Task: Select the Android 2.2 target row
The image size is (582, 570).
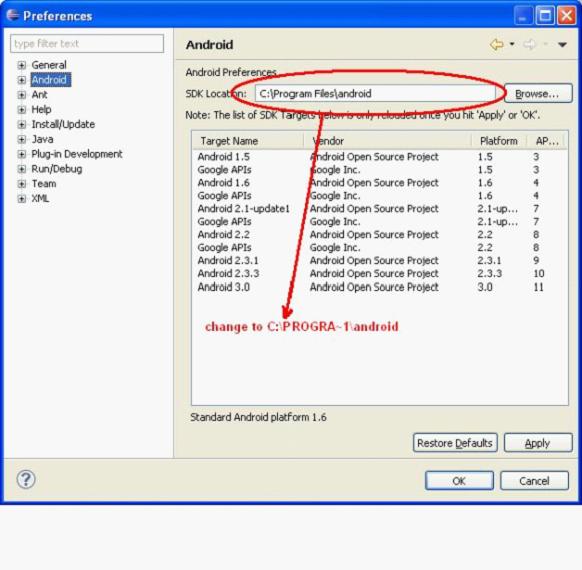Action: (x=380, y=235)
